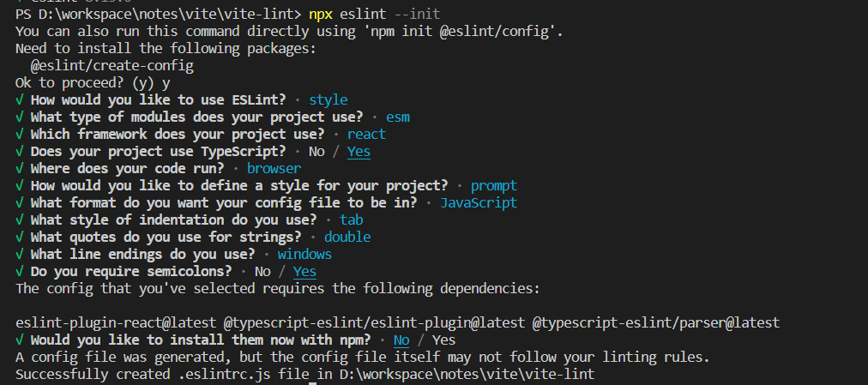This screenshot has width=868, height=385.
Task: Click the '@eslint/create-config' package name
Action: point(112,66)
